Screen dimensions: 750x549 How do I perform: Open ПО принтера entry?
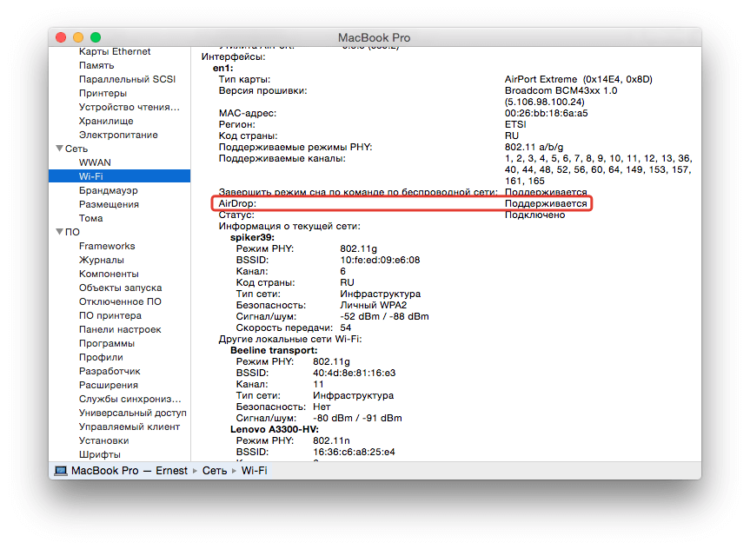[x=110, y=315]
